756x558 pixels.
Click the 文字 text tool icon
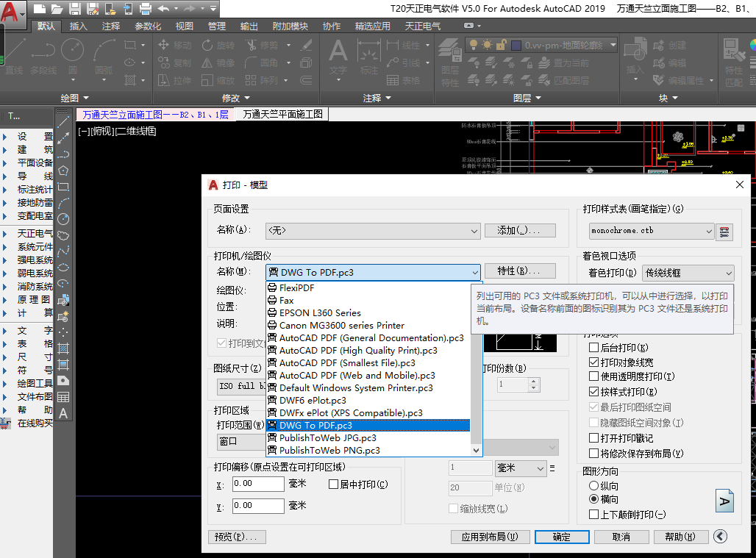(338, 57)
